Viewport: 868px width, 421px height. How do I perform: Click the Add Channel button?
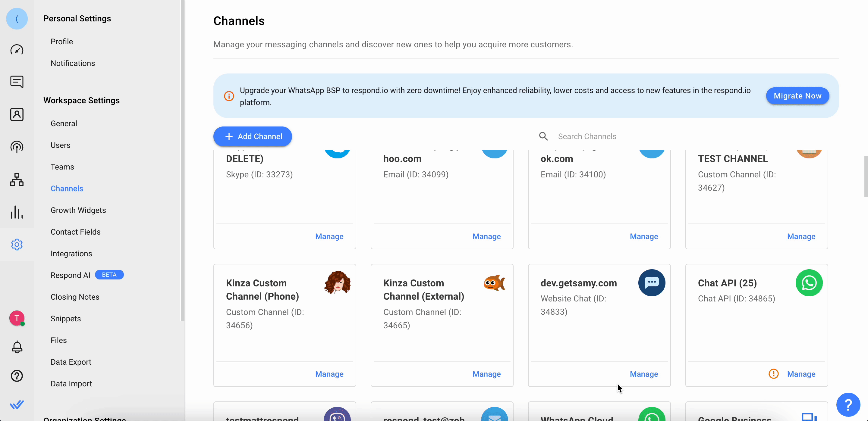[252, 136]
